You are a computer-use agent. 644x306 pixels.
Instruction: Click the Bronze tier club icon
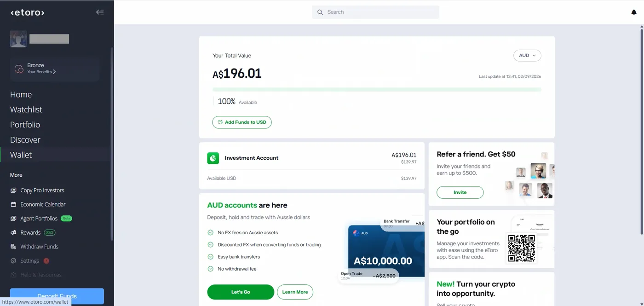(x=19, y=69)
